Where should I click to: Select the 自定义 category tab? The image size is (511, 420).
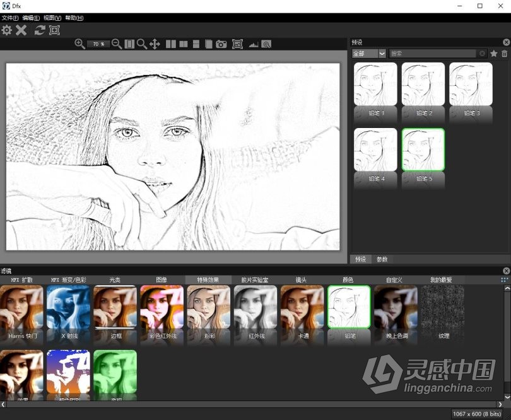click(x=394, y=280)
